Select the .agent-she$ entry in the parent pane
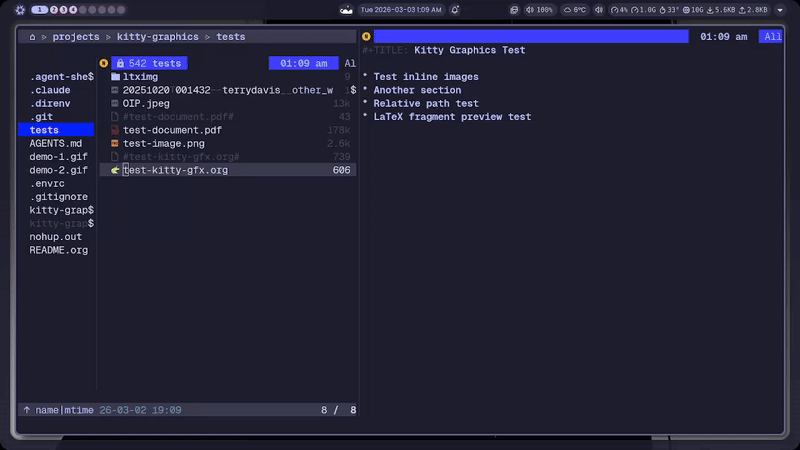The height and width of the screenshot is (450, 800). coord(62,77)
